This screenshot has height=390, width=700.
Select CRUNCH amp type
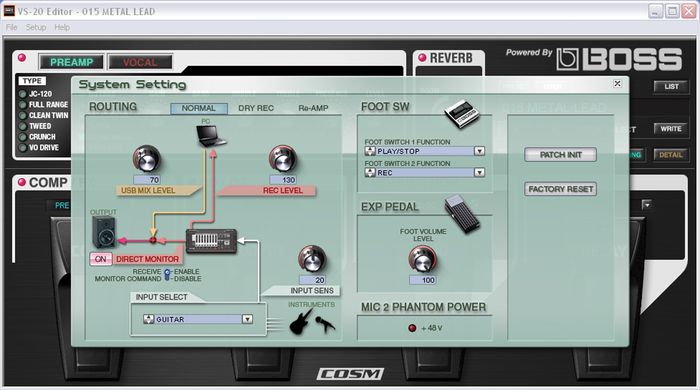point(37,137)
